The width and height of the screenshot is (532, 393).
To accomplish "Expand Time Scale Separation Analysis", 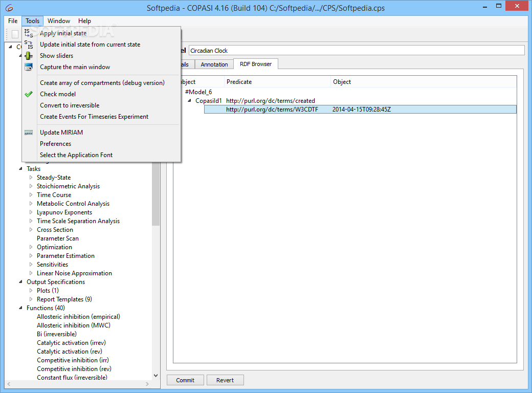I will (x=31, y=221).
